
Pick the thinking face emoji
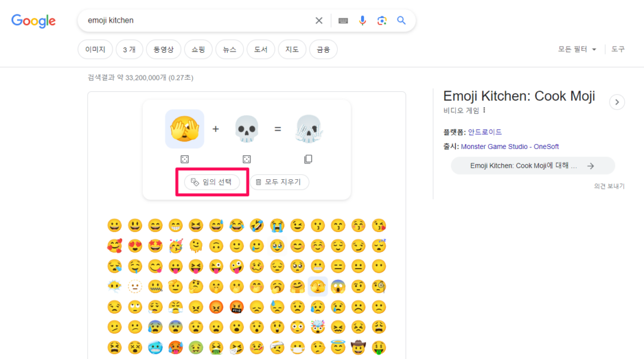tap(196, 287)
